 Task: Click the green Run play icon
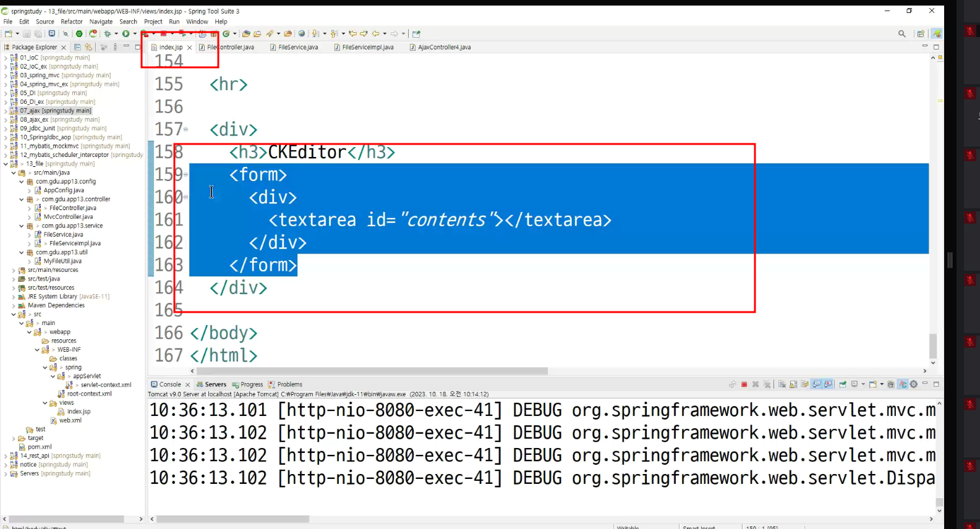click(126, 33)
